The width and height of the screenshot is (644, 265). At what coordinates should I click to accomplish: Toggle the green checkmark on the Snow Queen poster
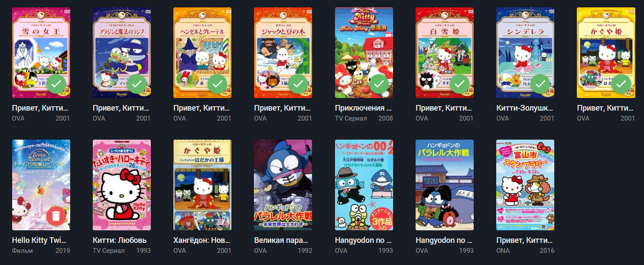[56, 84]
